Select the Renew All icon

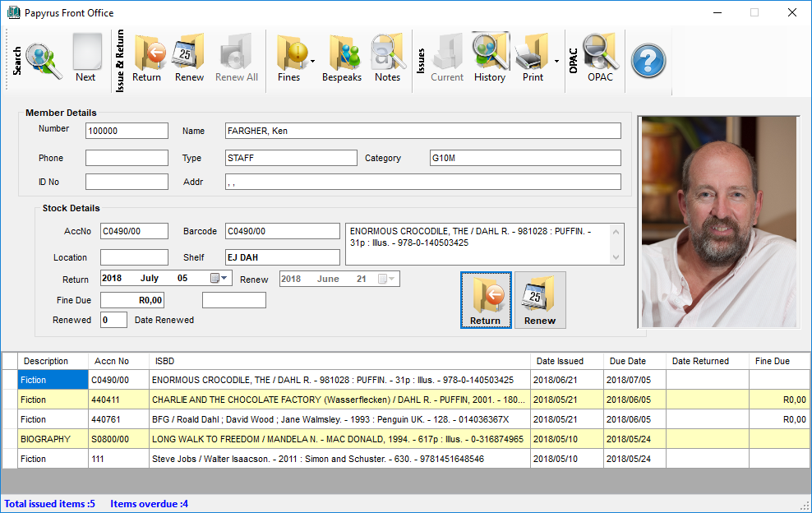(235, 58)
